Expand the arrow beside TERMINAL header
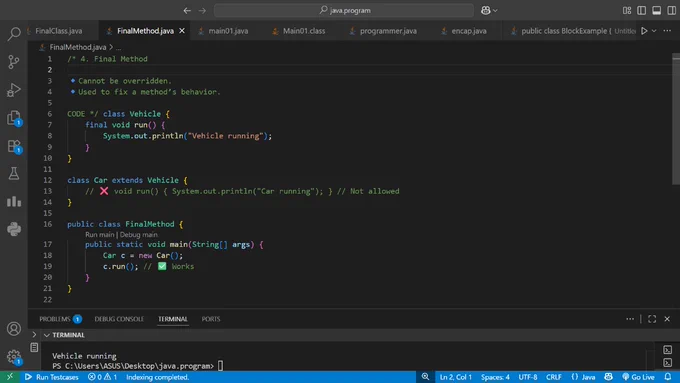The width and height of the screenshot is (680, 383). point(34,335)
